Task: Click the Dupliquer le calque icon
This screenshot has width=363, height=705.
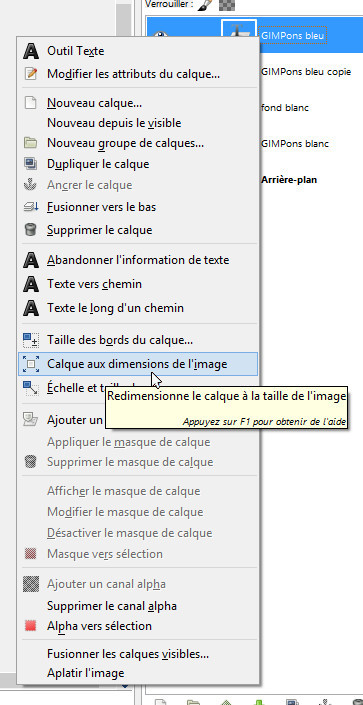Action: (31, 164)
